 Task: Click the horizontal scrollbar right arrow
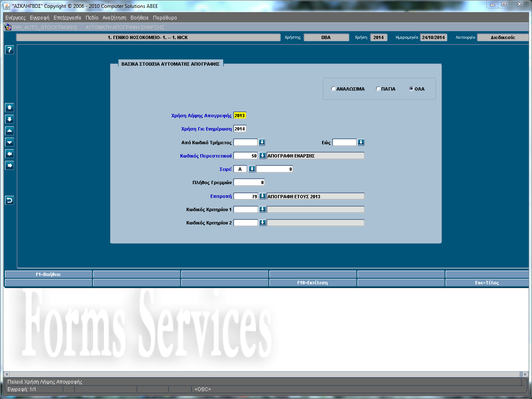(526, 374)
